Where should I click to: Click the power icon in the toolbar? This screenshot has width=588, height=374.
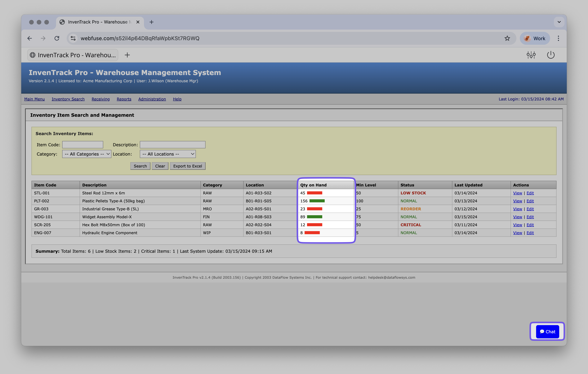click(551, 55)
